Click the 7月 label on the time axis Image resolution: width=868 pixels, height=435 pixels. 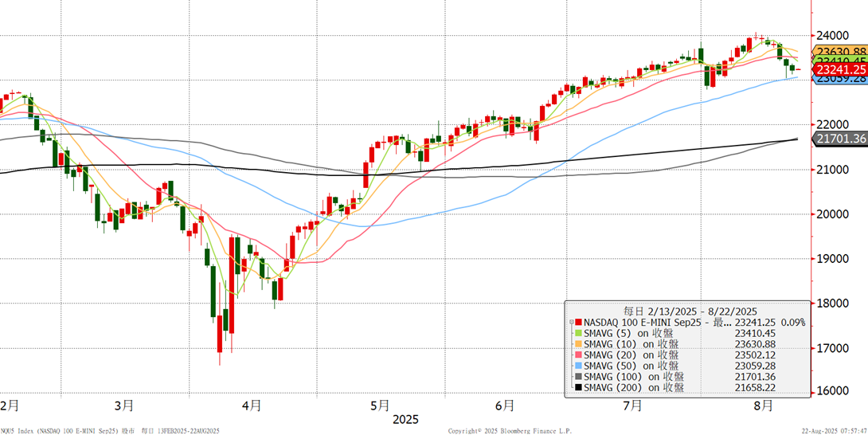[x=632, y=406]
